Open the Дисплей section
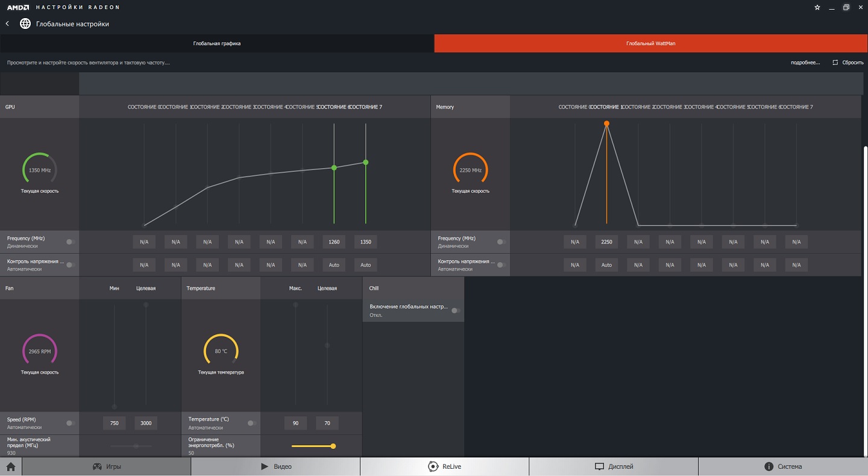The image size is (868, 476). tap(614, 466)
